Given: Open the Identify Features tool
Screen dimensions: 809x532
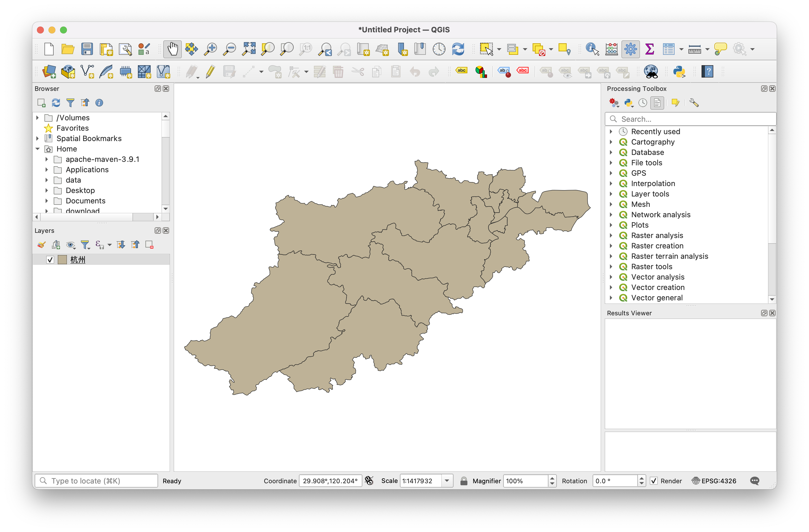Looking at the screenshot, I should tap(592, 49).
